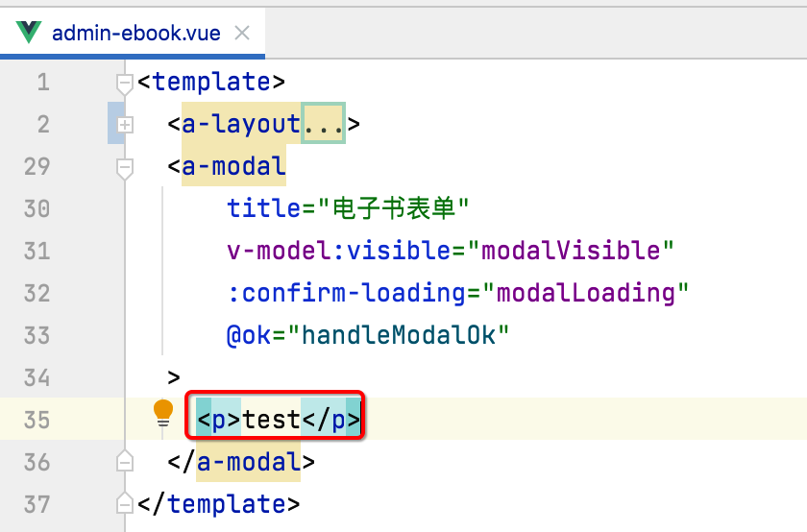Click the closing a-modal tag
Screen dimensions: 807x532
tap(241, 462)
